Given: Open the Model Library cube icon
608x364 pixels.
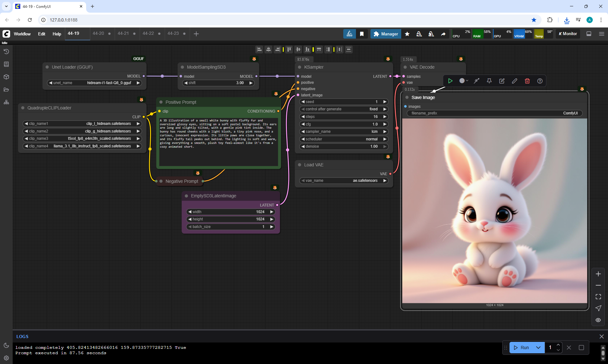Looking at the screenshot, I should click(6, 77).
